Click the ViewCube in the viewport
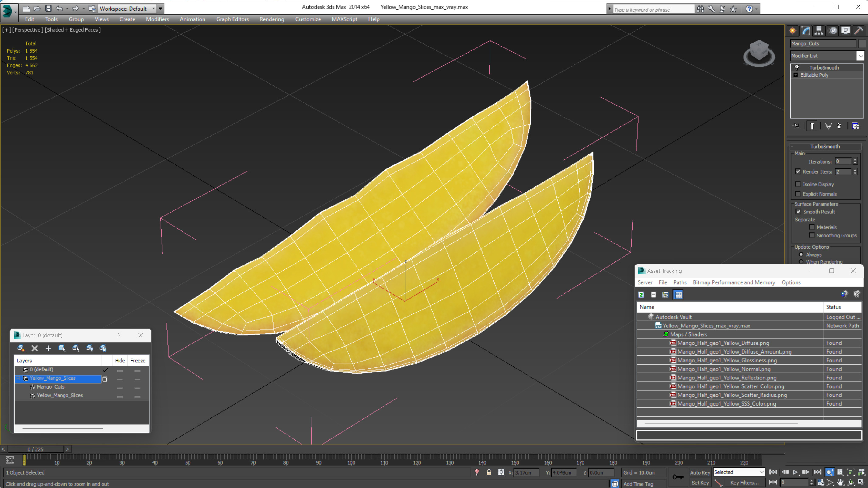Viewport: 868px width, 488px height. (759, 53)
